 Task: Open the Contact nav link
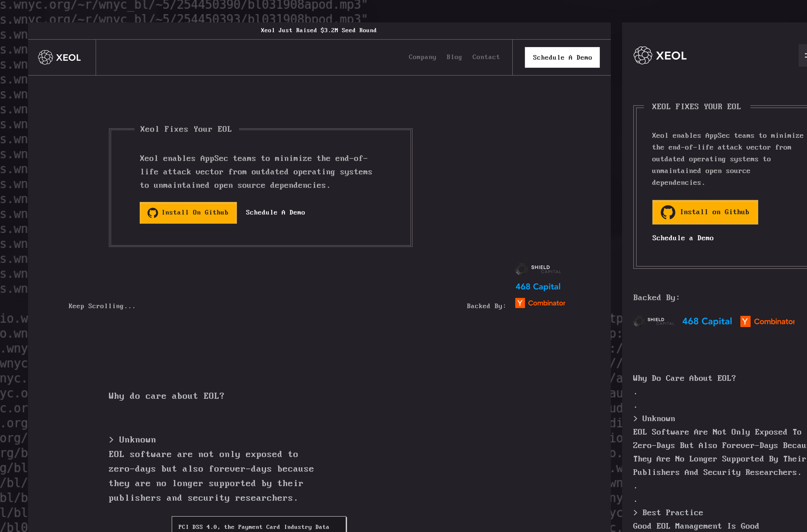(x=486, y=57)
